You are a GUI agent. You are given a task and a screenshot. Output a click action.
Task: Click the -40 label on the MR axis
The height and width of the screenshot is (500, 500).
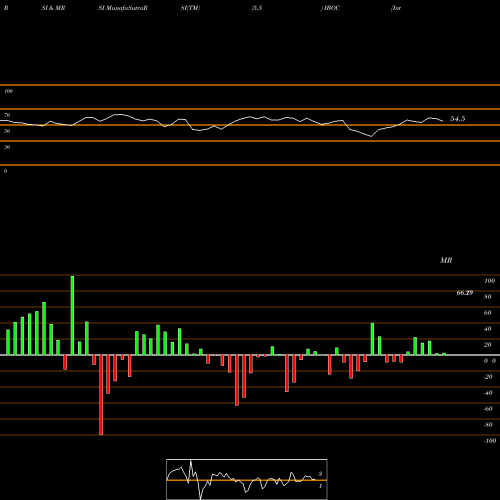point(488,393)
